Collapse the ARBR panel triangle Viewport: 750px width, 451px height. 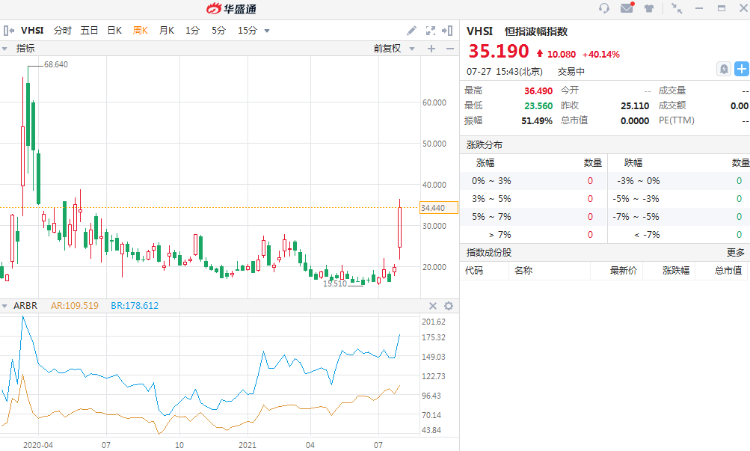[x=4, y=306]
